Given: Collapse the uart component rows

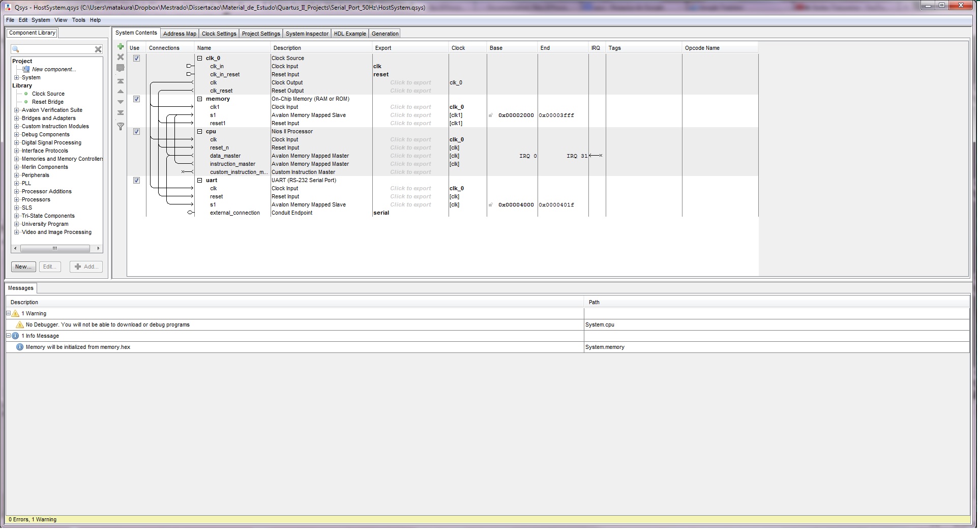Looking at the screenshot, I should (x=200, y=181).
